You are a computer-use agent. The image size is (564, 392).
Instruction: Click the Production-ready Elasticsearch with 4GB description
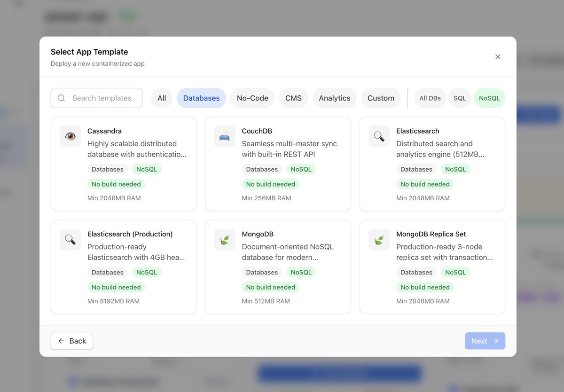tap(136, 252)
